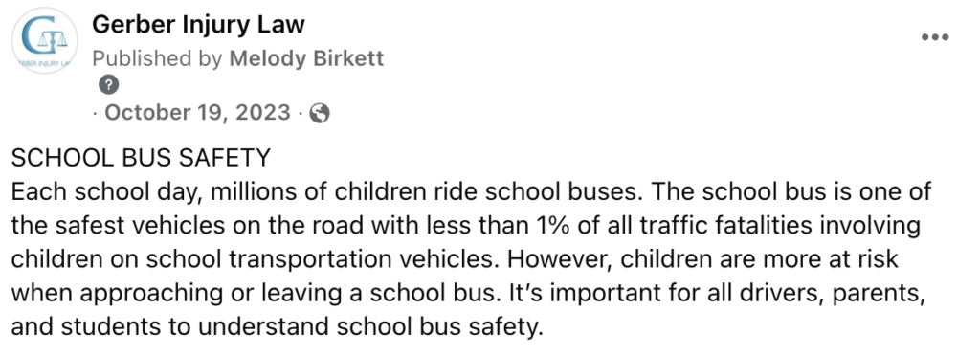Open the three-dot post options menu

[x=935, y=37]
